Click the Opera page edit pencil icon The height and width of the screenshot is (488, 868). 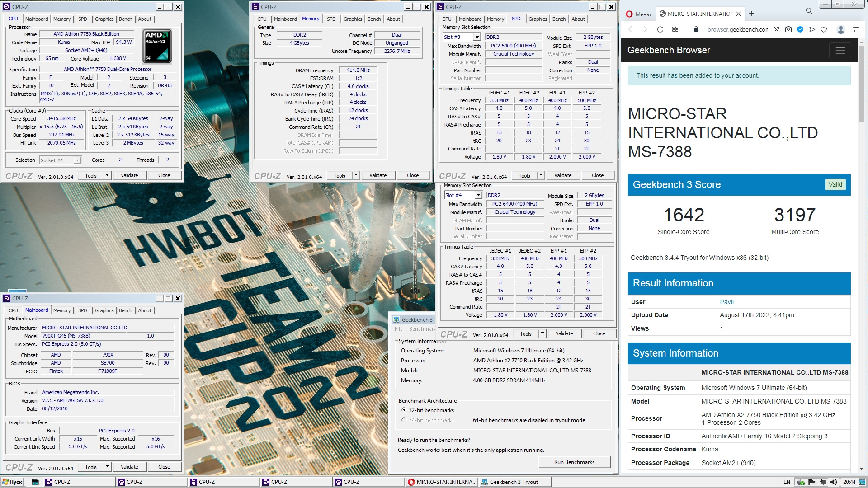[x=776, y=29]
